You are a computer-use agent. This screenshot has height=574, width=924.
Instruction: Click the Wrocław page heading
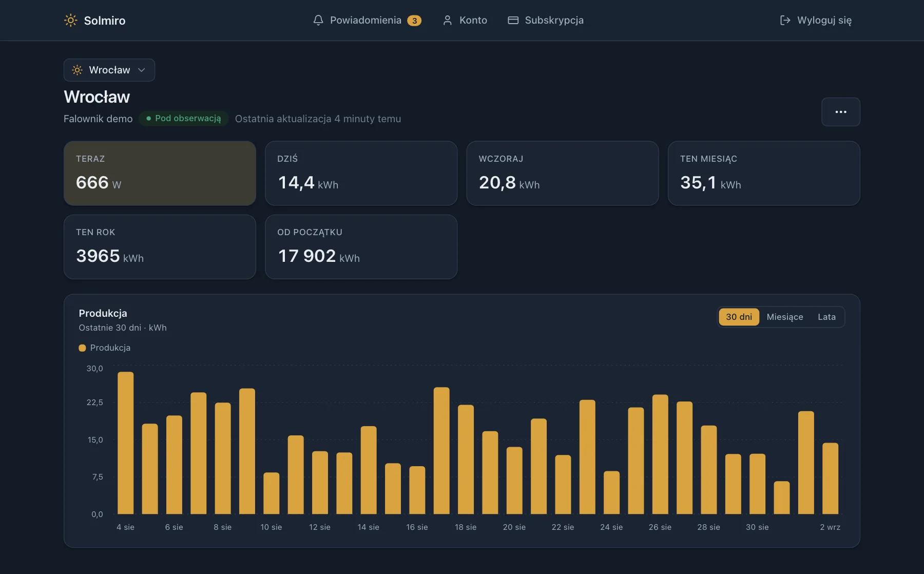pos(97,97)
